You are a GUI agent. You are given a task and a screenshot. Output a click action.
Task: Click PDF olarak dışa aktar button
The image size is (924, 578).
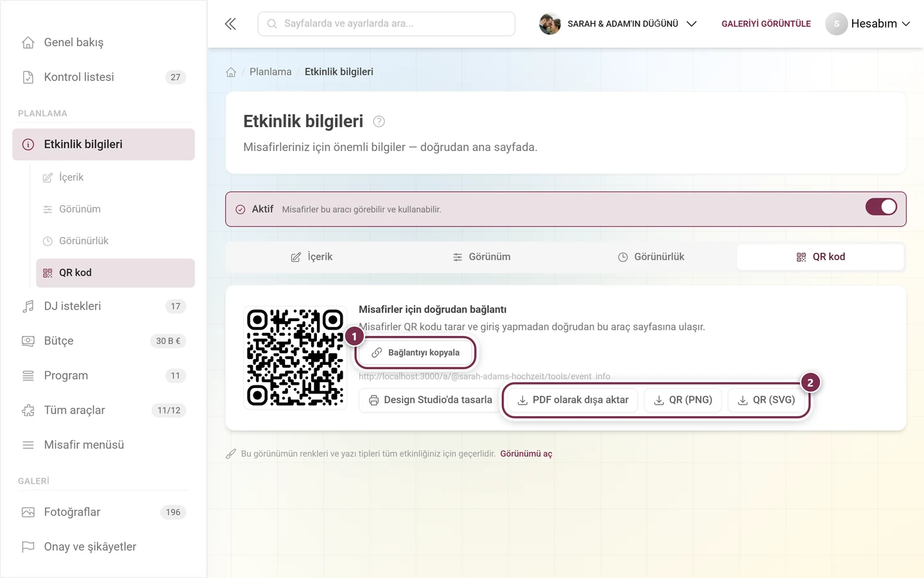(x=573, y=400)
